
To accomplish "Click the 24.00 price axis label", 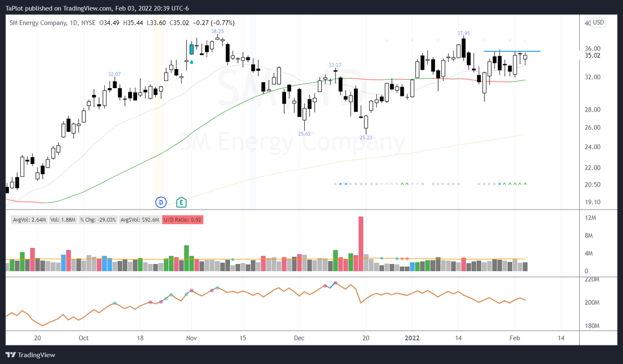I will (592, 147).
